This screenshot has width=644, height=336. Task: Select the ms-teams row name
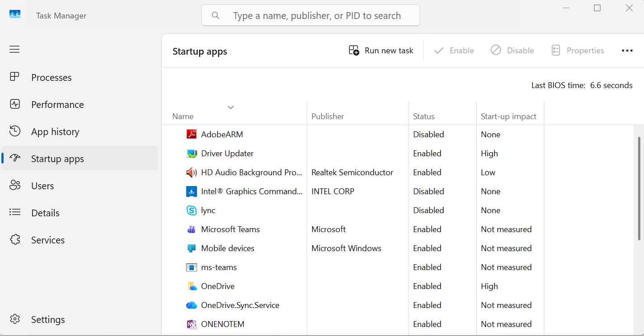[x=219, y=267]
